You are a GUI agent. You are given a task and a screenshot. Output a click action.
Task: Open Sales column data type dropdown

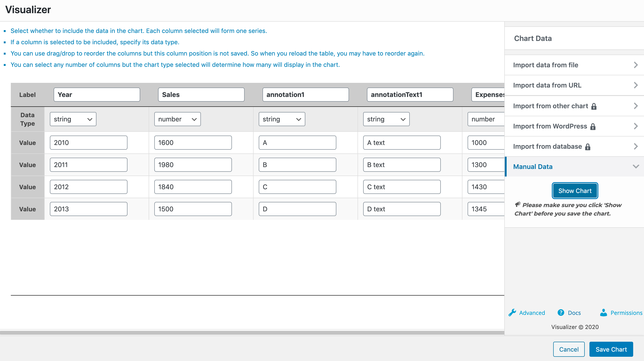click(177, 119)
